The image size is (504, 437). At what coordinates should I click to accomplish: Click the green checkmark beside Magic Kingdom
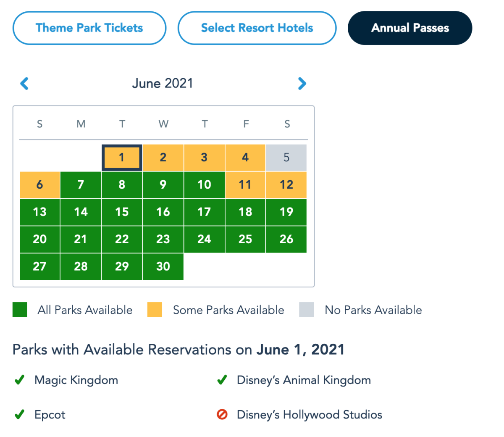(19, 380)
